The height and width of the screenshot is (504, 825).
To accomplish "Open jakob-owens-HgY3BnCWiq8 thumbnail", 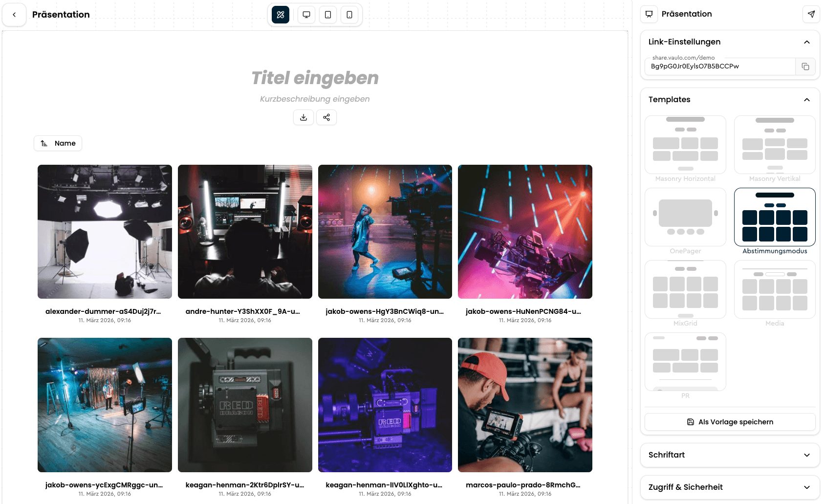I will pos(385,232).
